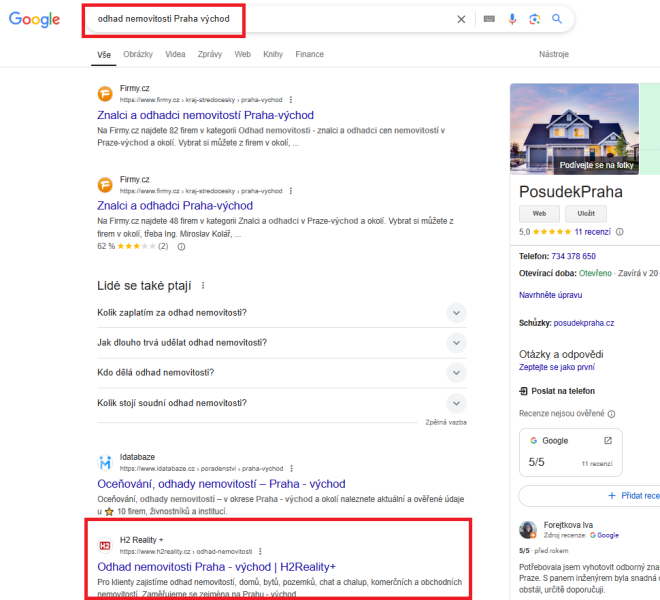This screenshot has width=660, height=600.
Task: Clear the search query with X
Action: [461, 19]
